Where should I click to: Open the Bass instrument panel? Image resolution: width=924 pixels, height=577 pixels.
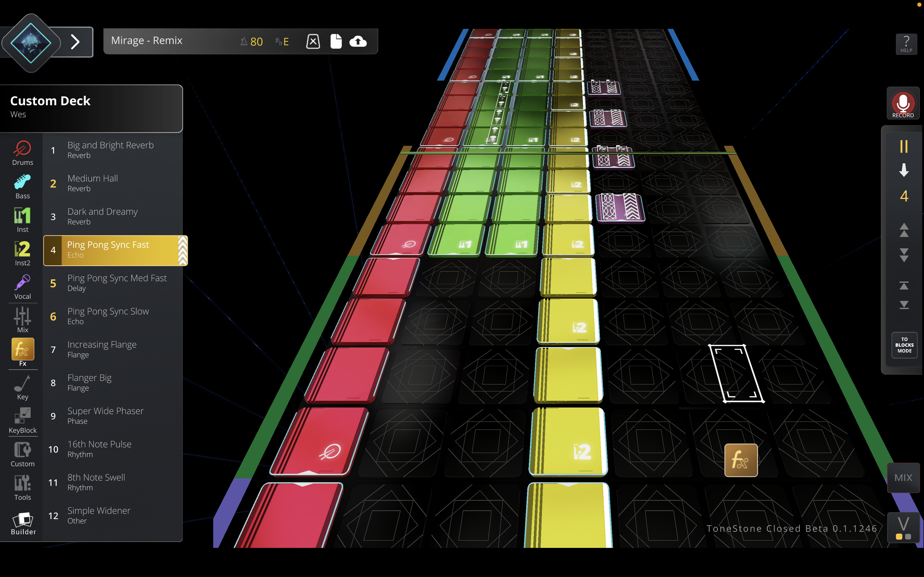click(22, 186)
